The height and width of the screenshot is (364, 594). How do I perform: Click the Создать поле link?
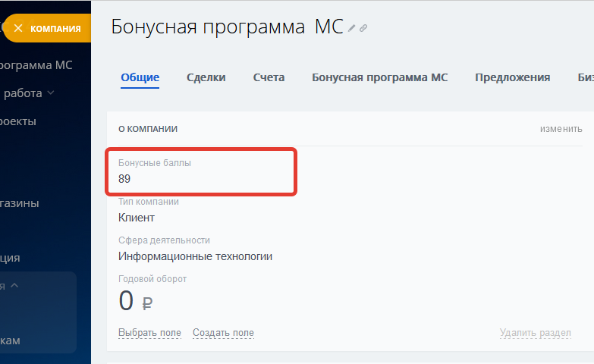point(223,333)
